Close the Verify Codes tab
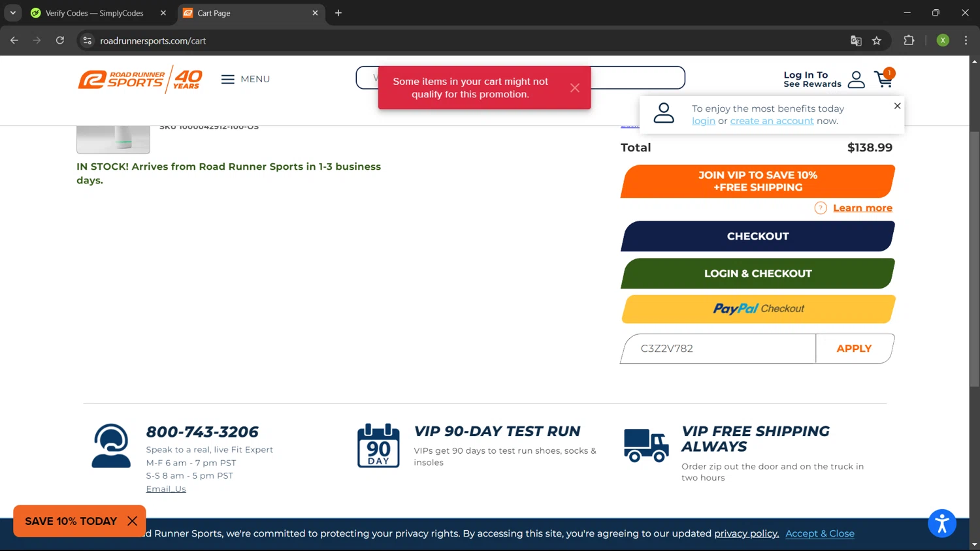Viewport: 980px width, 551px height. coord(163,13)
